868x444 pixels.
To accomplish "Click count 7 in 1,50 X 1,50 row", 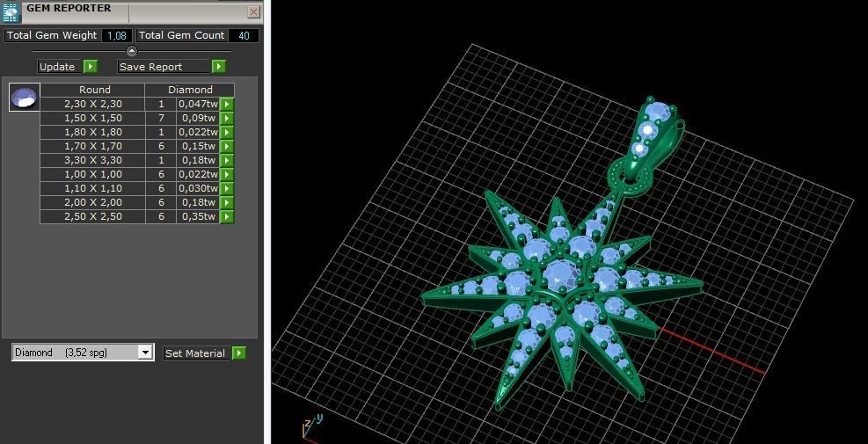I will pos(161,118).
